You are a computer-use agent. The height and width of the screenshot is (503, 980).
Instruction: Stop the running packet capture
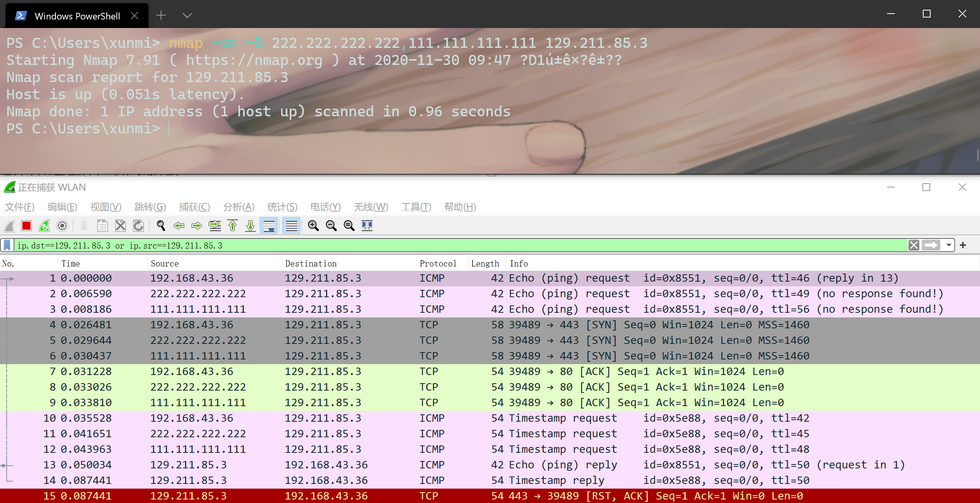(x=26, y=226)
